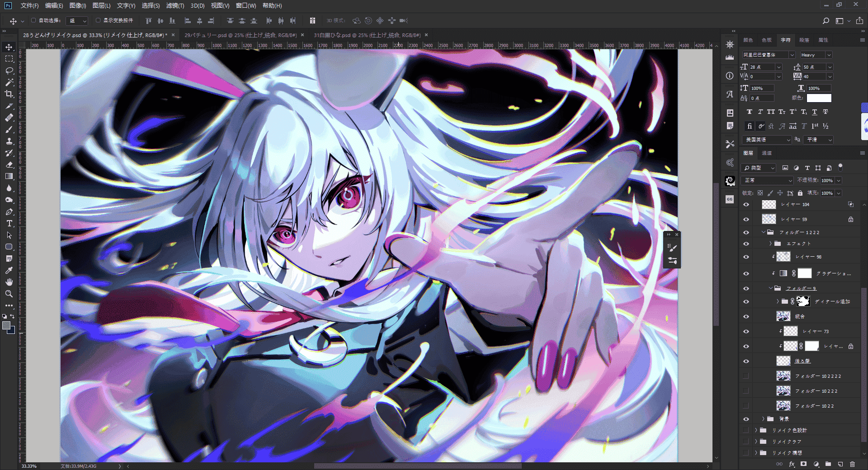Image resolution: width=868 pixels, height=470 pixels.
Task: Collapse the フォルダー 1222 group
Action: 764,232
